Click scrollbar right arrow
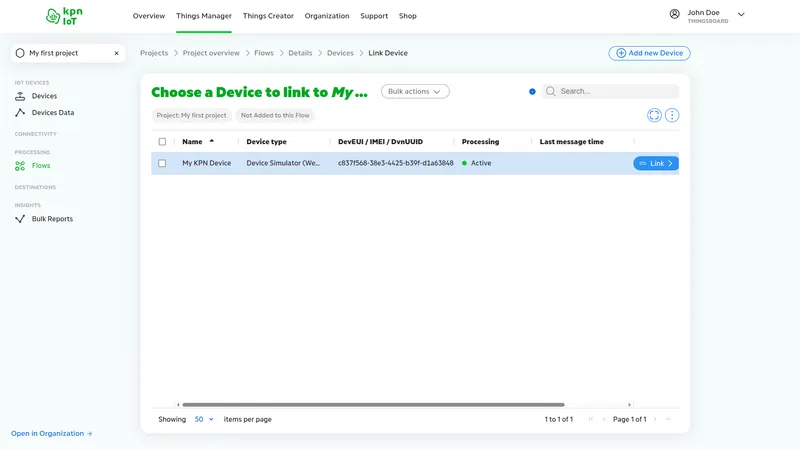The width and height of the screenshot is (800, 450). (629, 405)
